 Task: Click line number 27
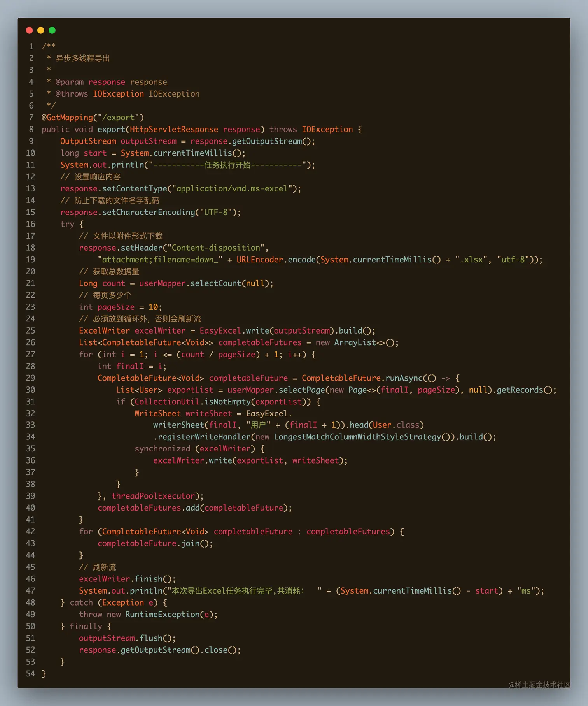30,355
